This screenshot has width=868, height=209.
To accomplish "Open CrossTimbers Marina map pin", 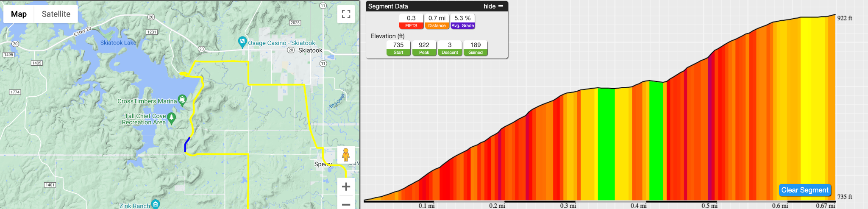I will tap(182, 100).
